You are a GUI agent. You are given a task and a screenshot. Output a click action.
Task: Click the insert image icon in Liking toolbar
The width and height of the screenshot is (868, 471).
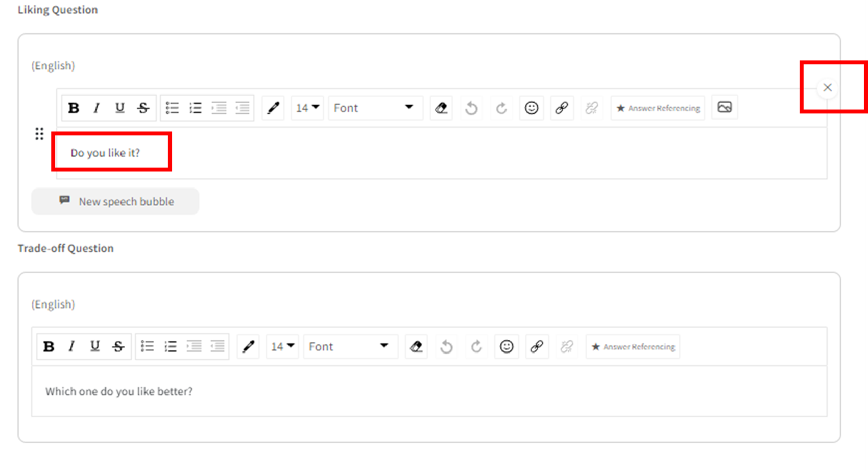click(x=725, y=108)
